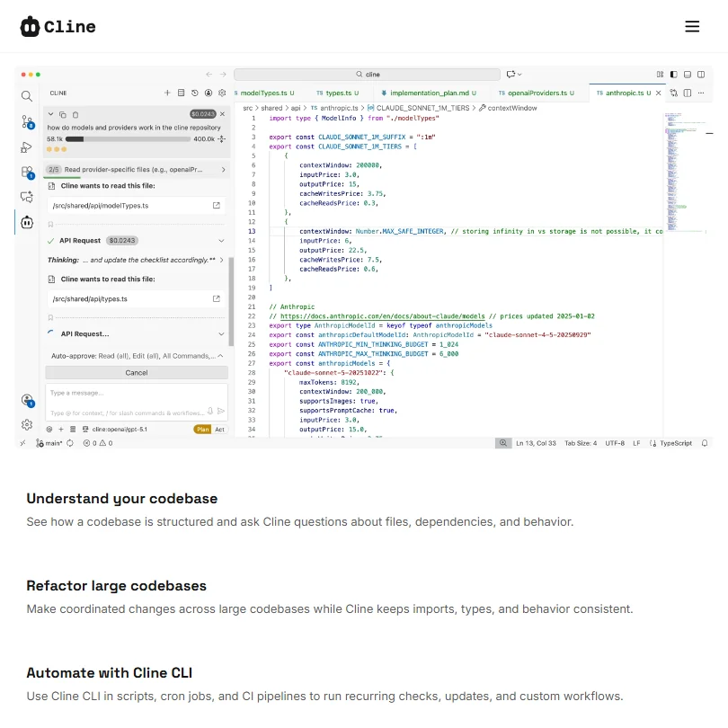
Task: Open Source Control view in activity bar
Action: click(x=27, y=122)
